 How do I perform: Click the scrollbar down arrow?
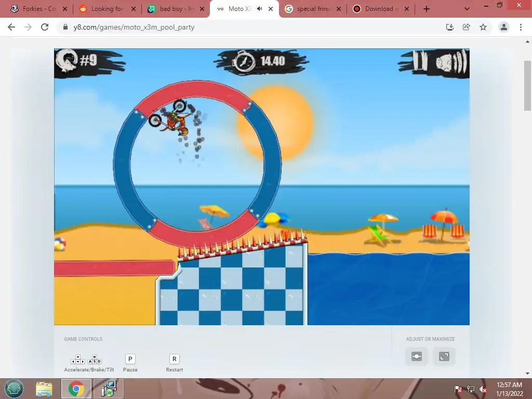click(x=527, y=374)
